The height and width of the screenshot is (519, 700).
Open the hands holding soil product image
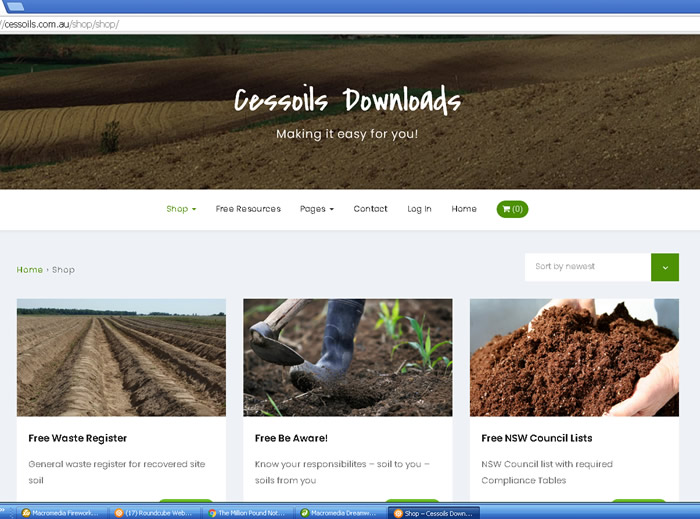point(574,357)
